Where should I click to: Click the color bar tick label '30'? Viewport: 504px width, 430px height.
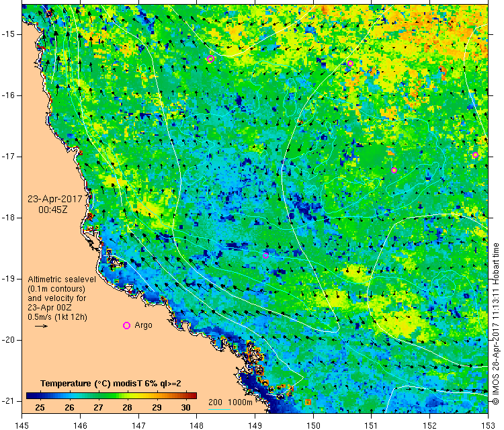(x=185, y=408)
